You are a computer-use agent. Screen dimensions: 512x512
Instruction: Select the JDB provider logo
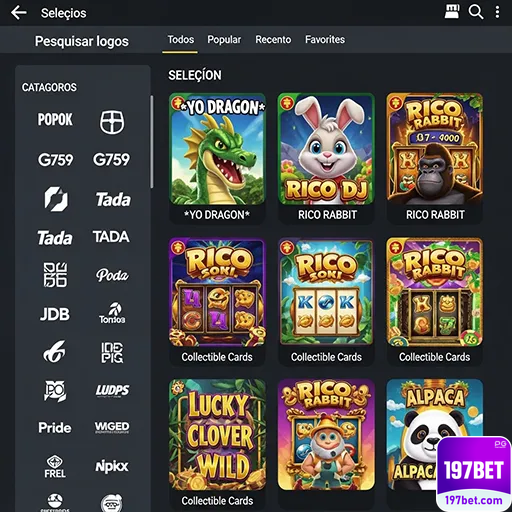[x=55, y=314]
